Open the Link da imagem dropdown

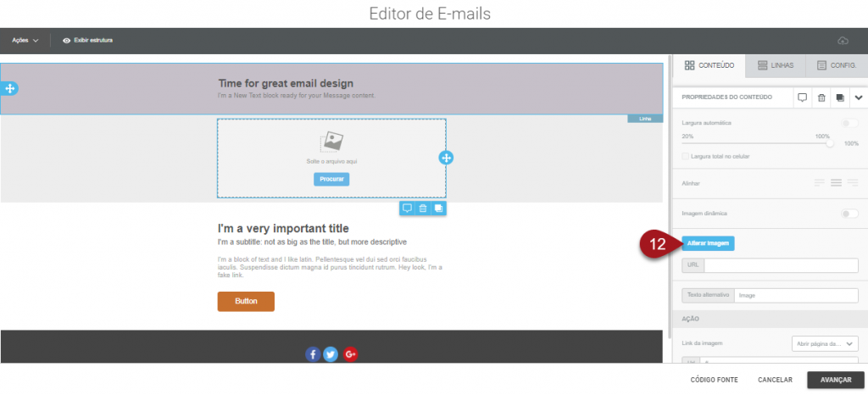(x=823, y=343)
